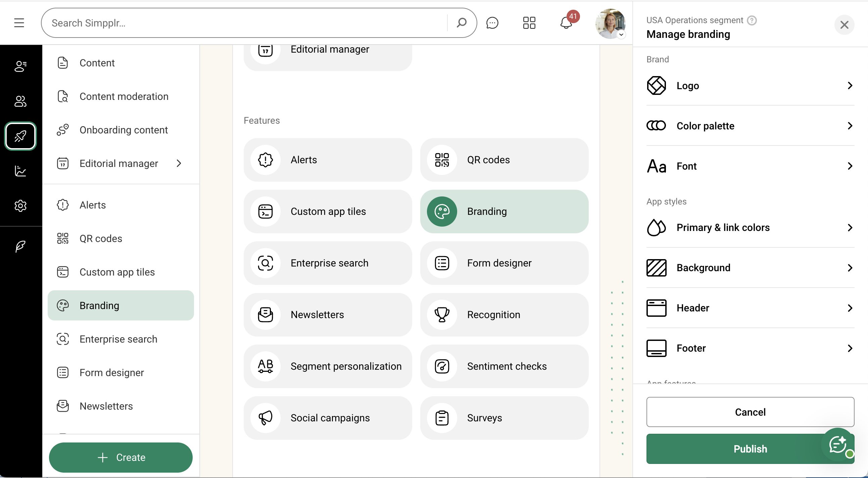Expand Primary & link colors options
Screen dimensions: 868x478
click(750, 228)
